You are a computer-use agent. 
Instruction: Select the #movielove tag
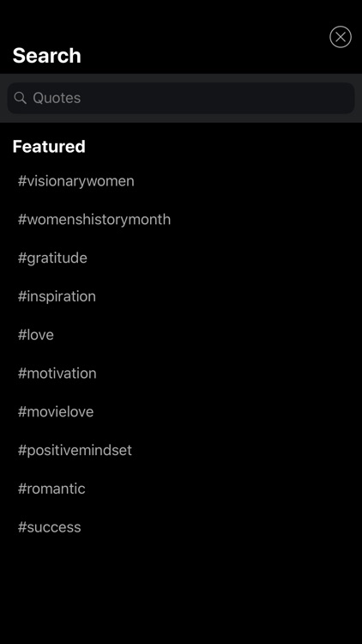point(56,411)
